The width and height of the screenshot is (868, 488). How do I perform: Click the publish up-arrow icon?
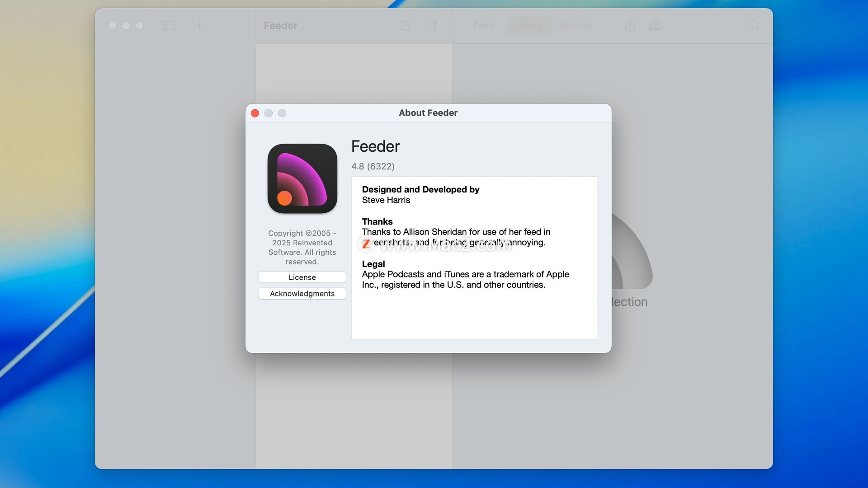(x=434, y=26)
